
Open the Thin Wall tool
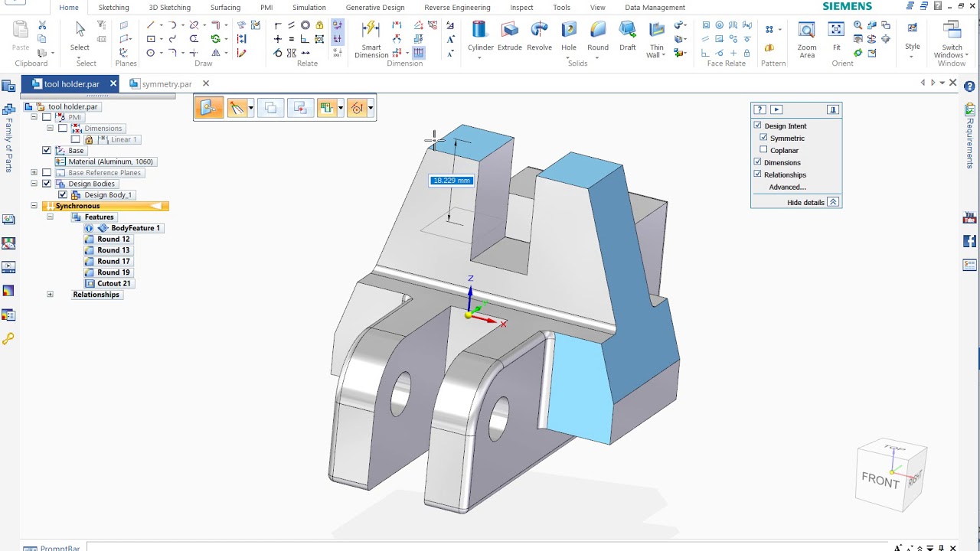pyautogui.click(x=656, y=40)
